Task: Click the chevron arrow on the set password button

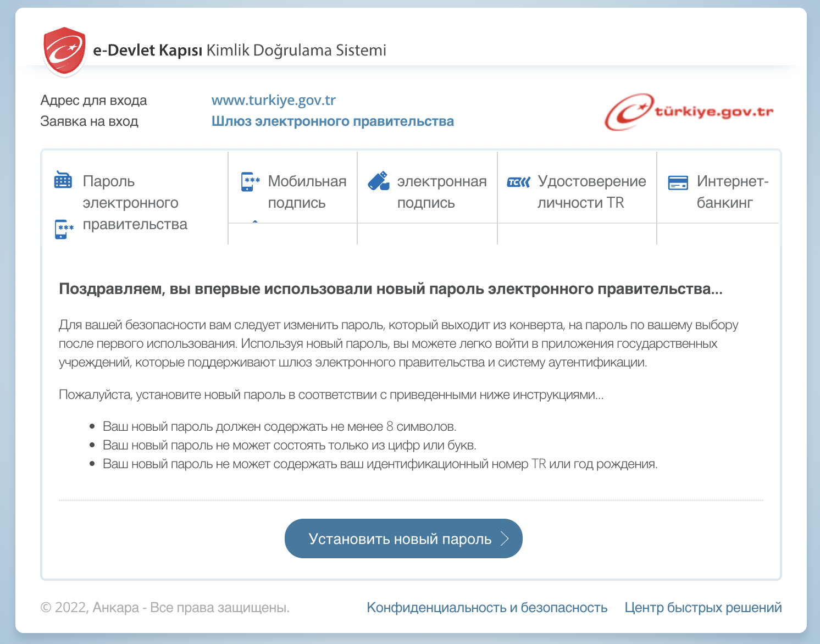Action: point(505,539)
